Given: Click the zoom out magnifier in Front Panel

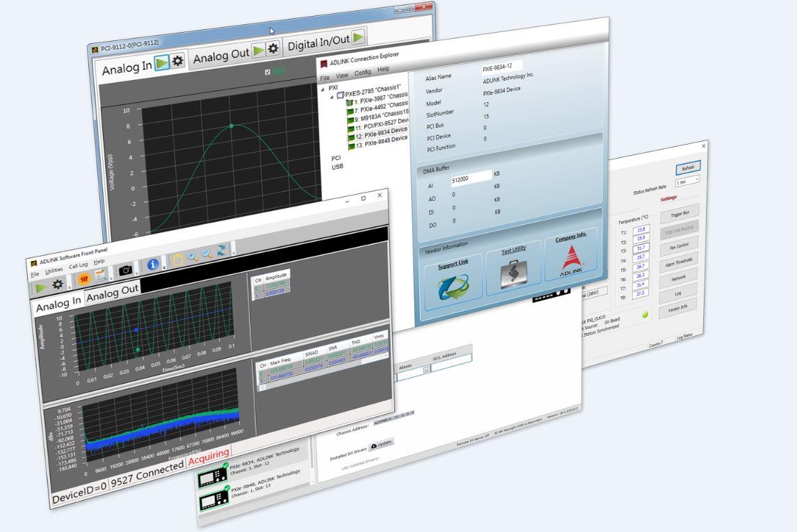Looking at the screenshot, I should pyautogui.click(x=207, y=254).
